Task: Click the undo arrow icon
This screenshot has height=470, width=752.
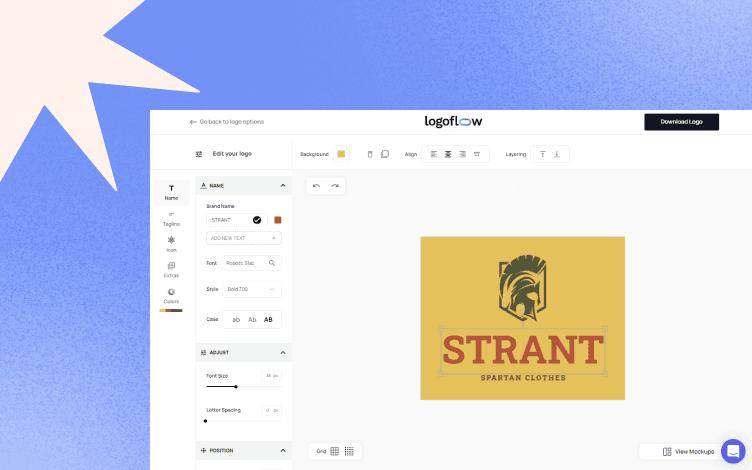Action: [x=316, y=186]
